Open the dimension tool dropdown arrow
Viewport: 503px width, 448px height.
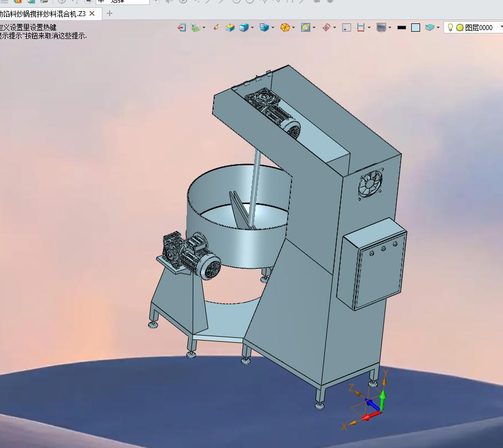click(x=369, y=28)
